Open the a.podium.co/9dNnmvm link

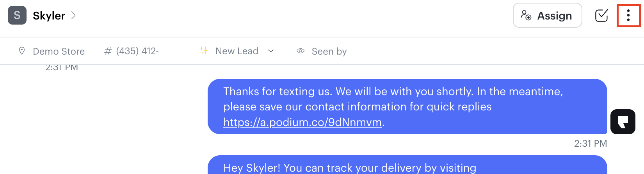pos(302,122)
